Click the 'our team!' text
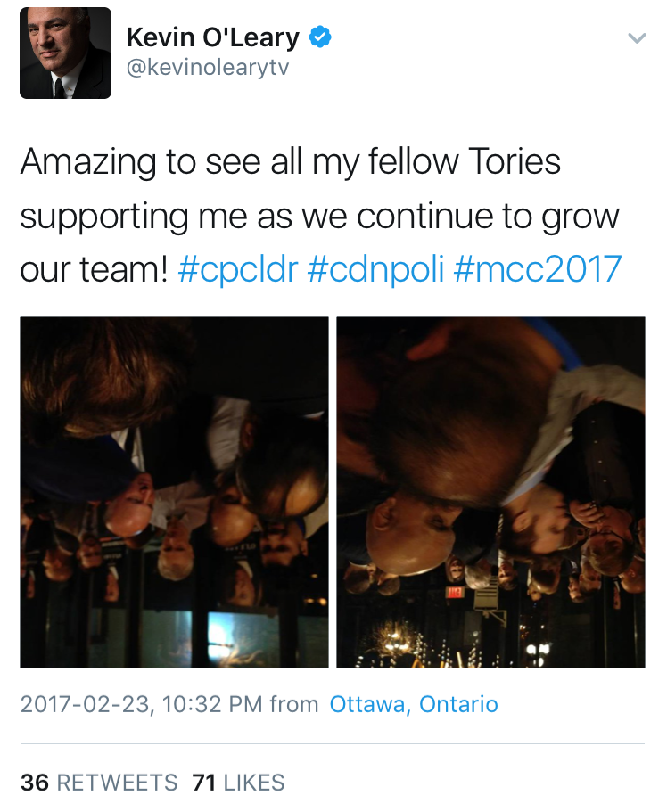The width and height of the screenshot is (667, 812). [x=95, y=269]
